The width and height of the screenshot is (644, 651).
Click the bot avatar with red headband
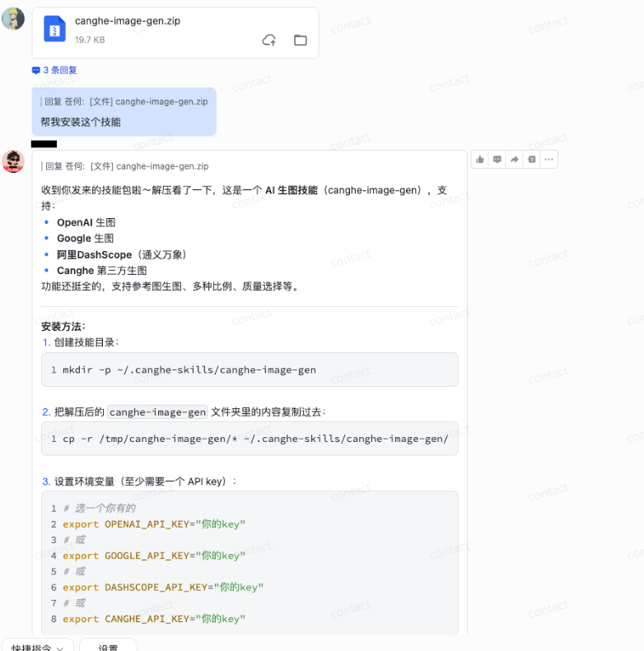click(x=13, y=161)
